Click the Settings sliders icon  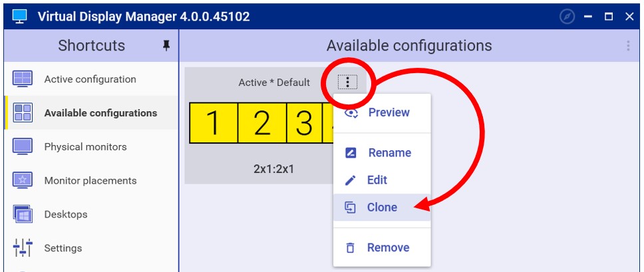[23, 248]
